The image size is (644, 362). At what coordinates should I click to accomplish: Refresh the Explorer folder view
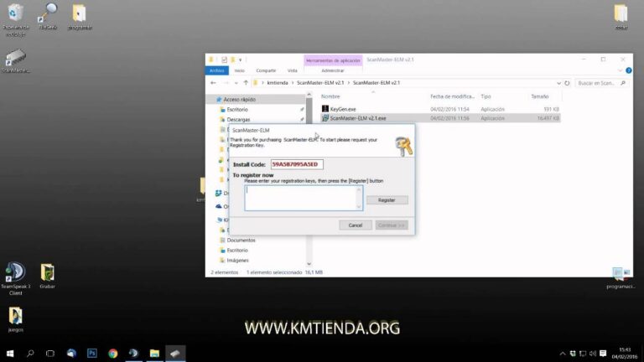click(x=567, y=83)
